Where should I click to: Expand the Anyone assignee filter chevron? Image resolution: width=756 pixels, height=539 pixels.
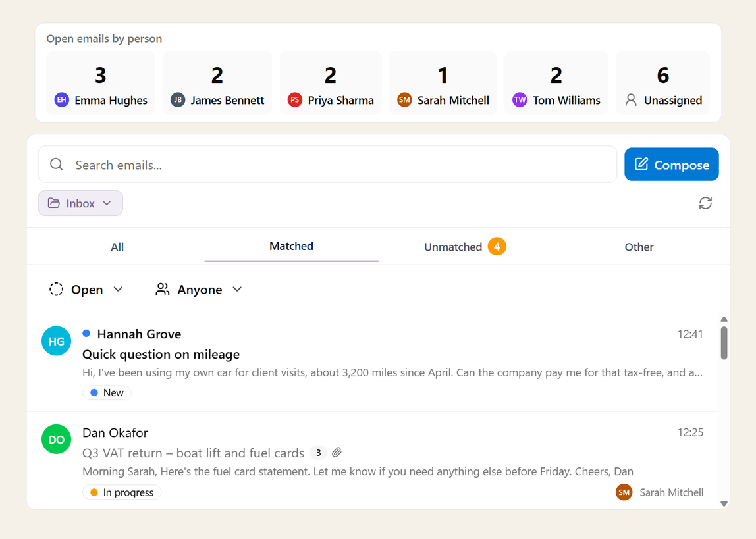236,289
